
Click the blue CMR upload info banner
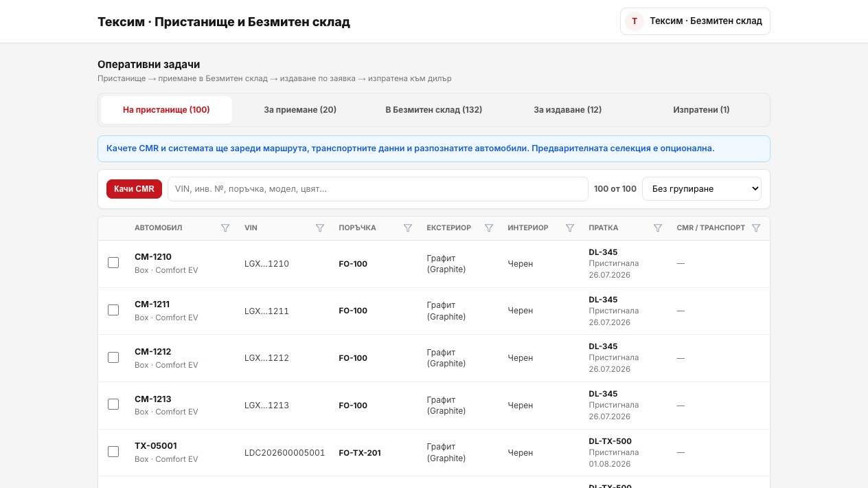point(434,148)
